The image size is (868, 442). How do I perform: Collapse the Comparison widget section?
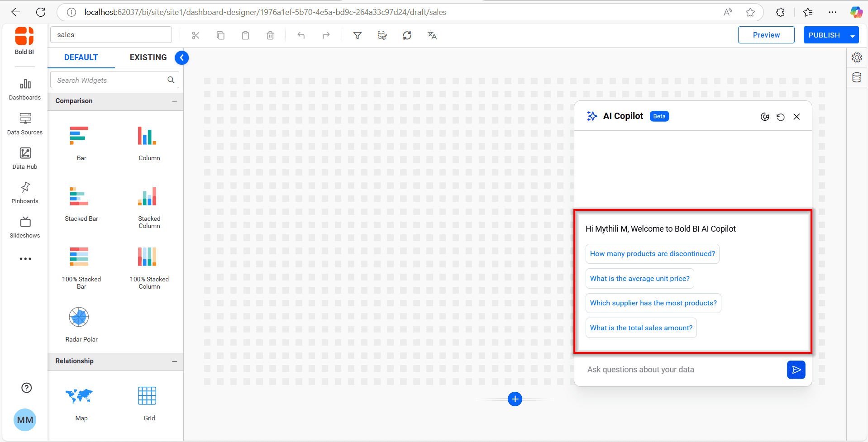click(x=174, y=101)
